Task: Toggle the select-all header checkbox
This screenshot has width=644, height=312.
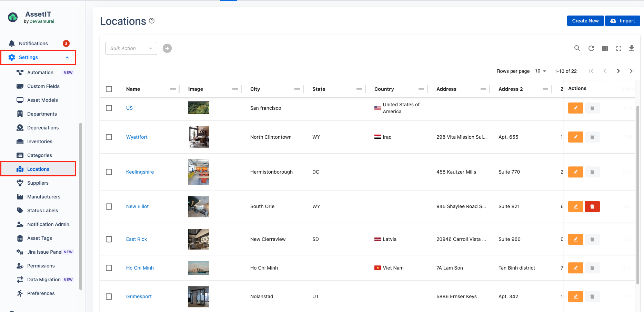Action: pyautogui.click(x=109, y=89)
